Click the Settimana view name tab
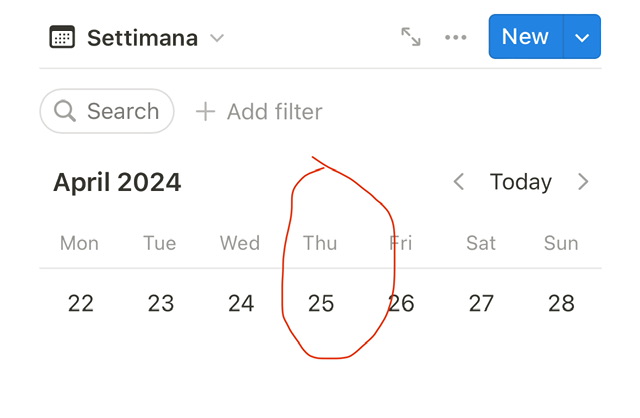 coord(143,38)
